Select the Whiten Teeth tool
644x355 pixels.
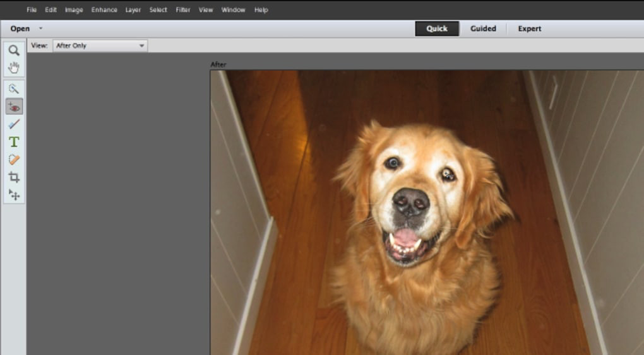tap(14, 124)
